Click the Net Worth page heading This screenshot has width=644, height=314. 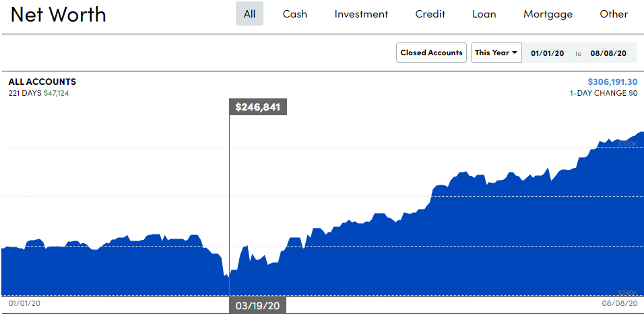pos(59,15)
